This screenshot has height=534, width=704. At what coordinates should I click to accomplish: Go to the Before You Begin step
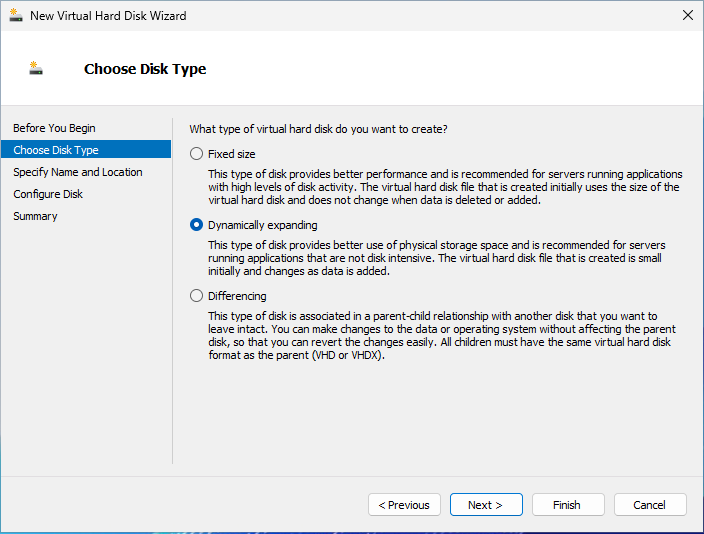[54, 128]
